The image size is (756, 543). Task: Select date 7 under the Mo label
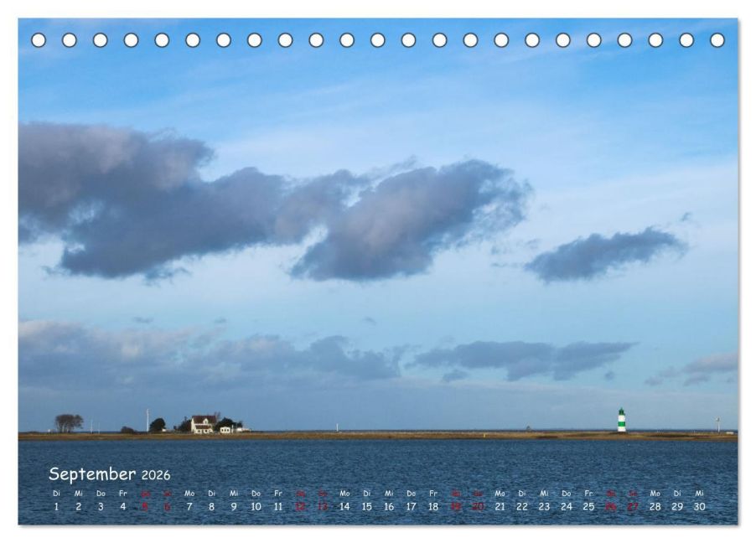pyautogui.click(x=189, y=506)
